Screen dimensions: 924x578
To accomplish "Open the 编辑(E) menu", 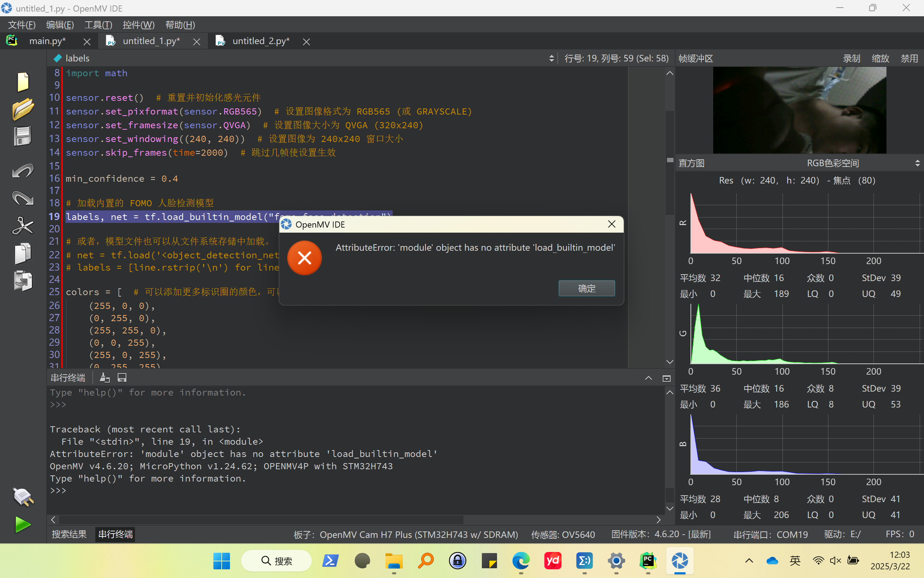I will tap(60, 25).
